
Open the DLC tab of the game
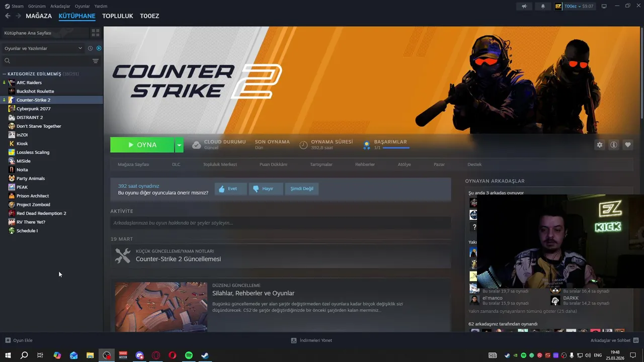click(x=176, y=164)
